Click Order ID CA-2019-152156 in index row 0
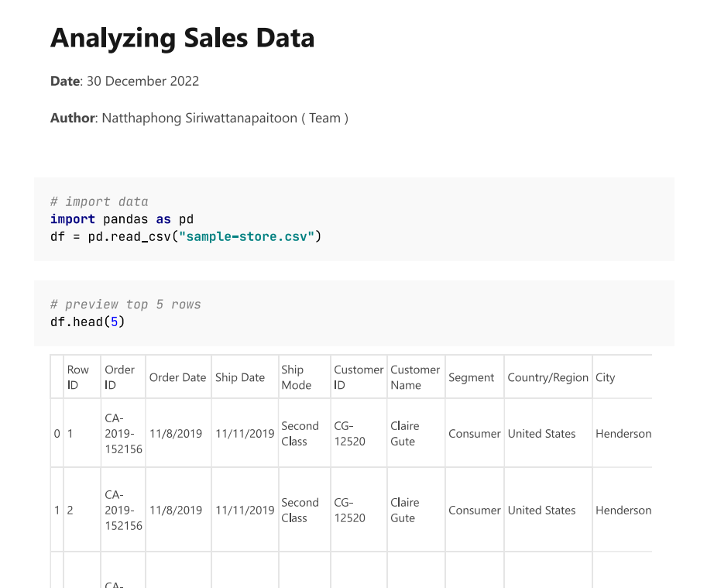 pyautogui.click(x=123, y=434)
